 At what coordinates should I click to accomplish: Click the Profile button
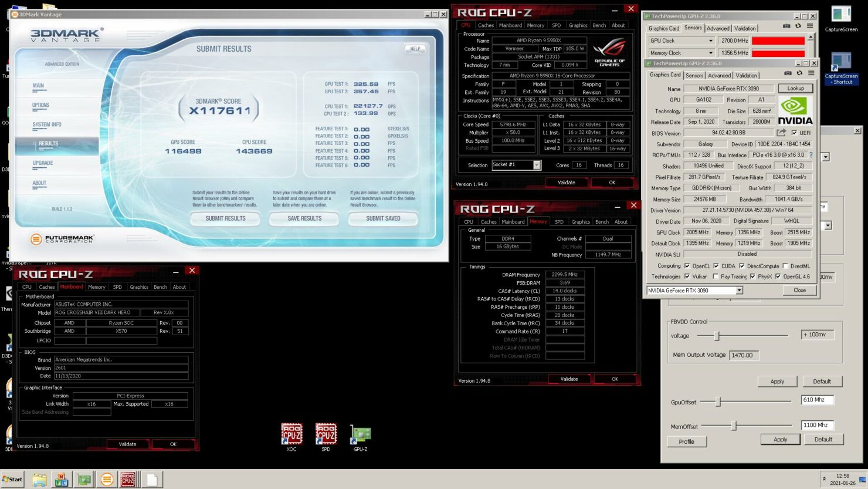point(687,441)
